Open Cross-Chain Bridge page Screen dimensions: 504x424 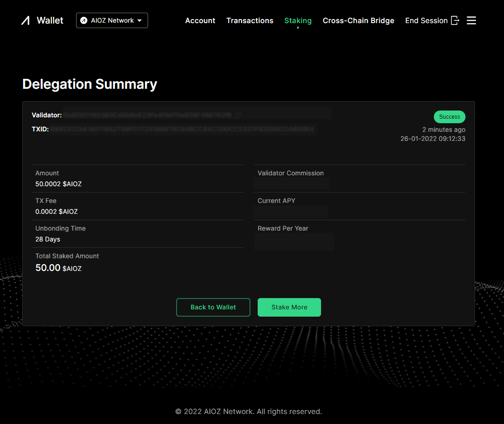358,20
